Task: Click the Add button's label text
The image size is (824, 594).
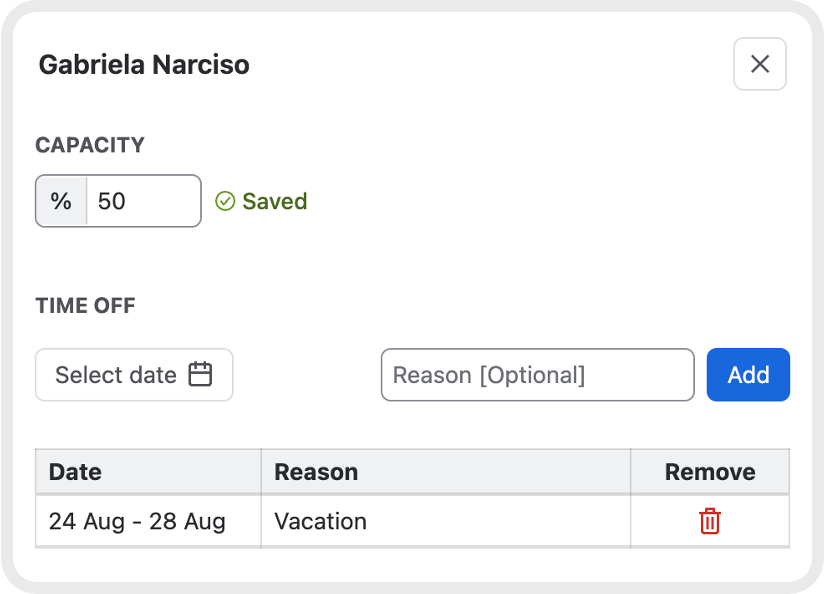Action: (748, 375)
